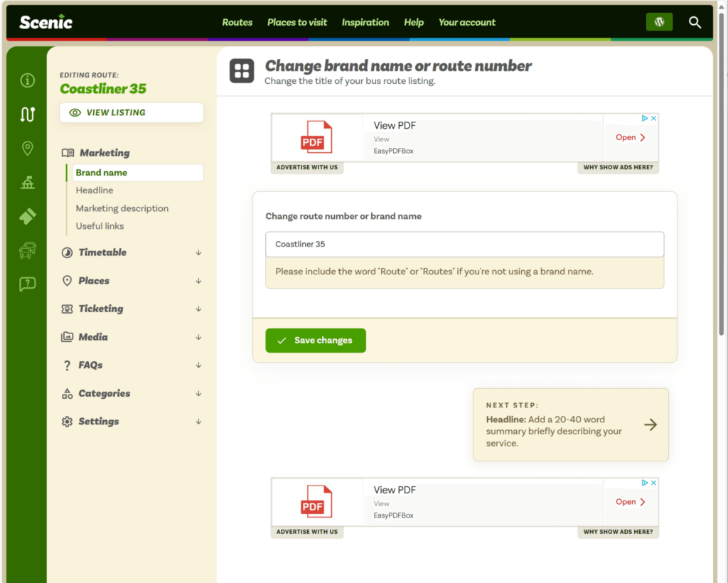Open site search magnifier icon
The image size is (728, 583).
tap(695, 22)
